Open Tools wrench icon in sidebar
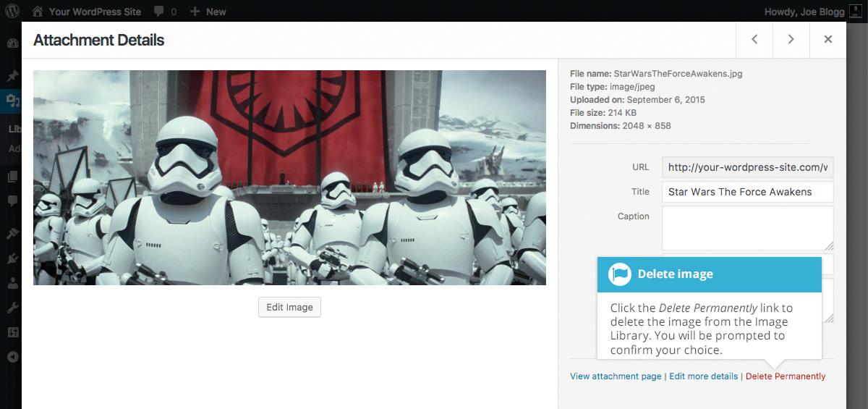This screenshot has width=868, height=409. [x=12, y=308]
